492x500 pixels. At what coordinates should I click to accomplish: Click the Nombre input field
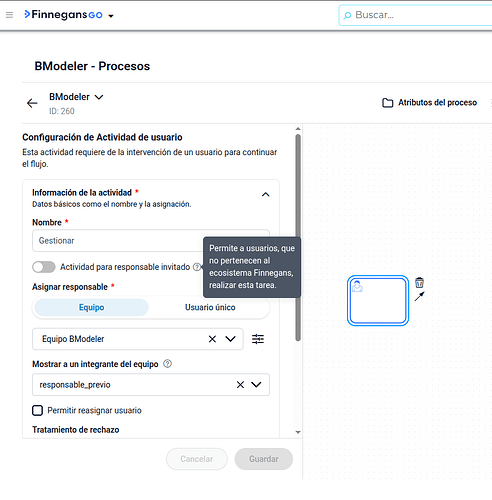(x=151, y=241)
